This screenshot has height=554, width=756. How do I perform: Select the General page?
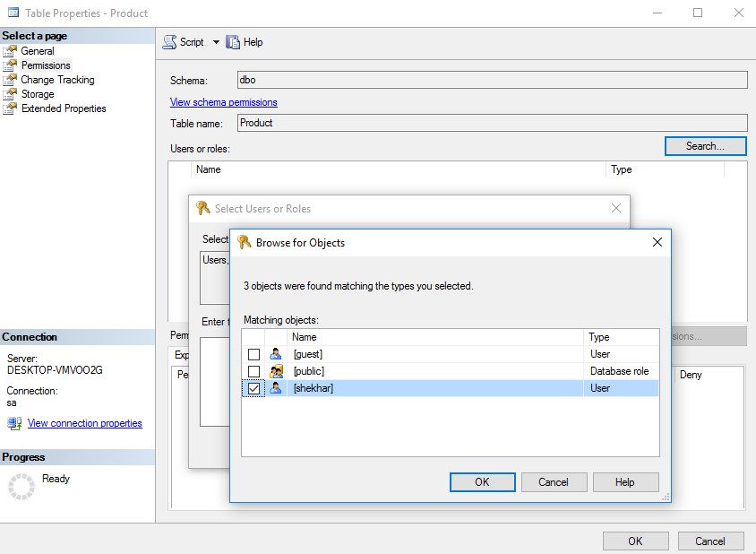point(38,50)
